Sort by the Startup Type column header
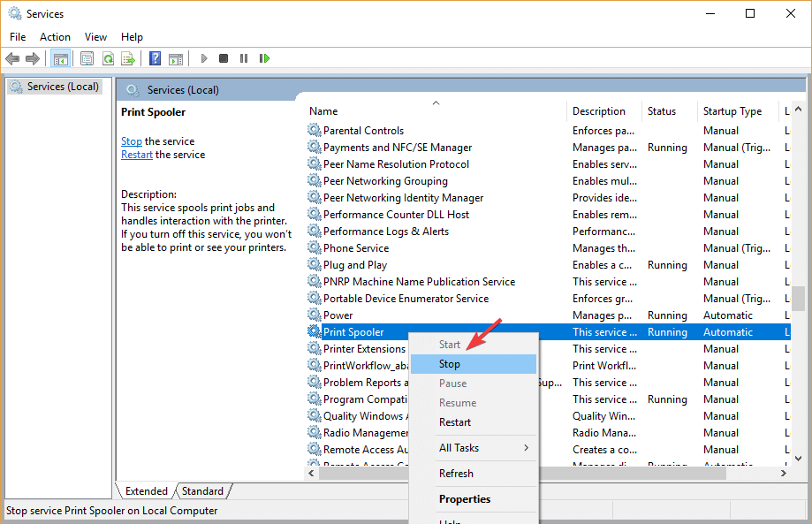 click(738, 110)
